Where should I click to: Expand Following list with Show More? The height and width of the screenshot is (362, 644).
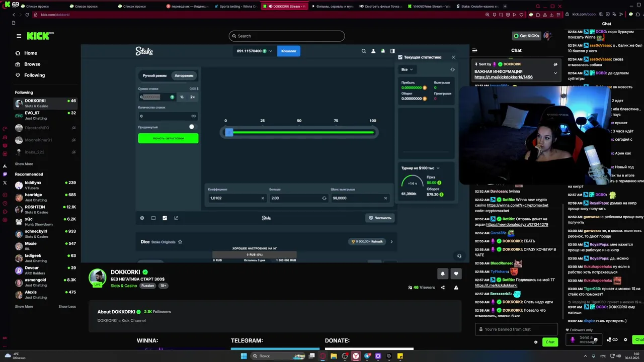pyautogui.click(x=24, y=164)
